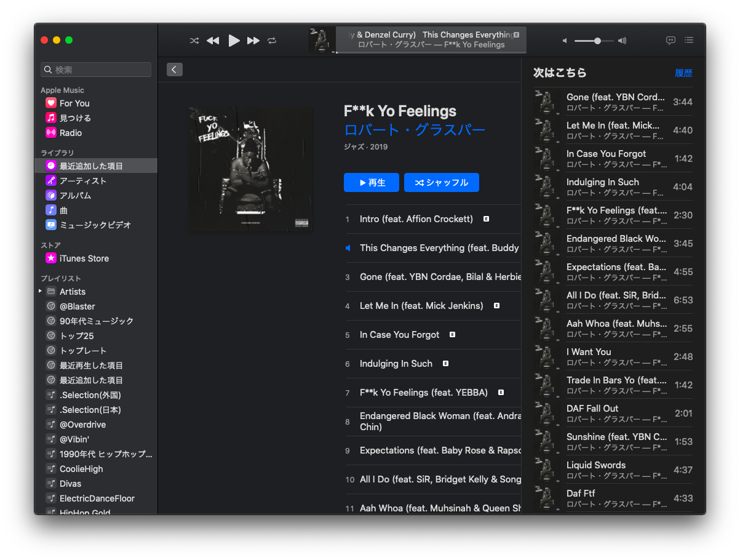This screenshot has width=740, height=560.
Task: Open .Selection(日本) playlist
Action: (96, 410)
